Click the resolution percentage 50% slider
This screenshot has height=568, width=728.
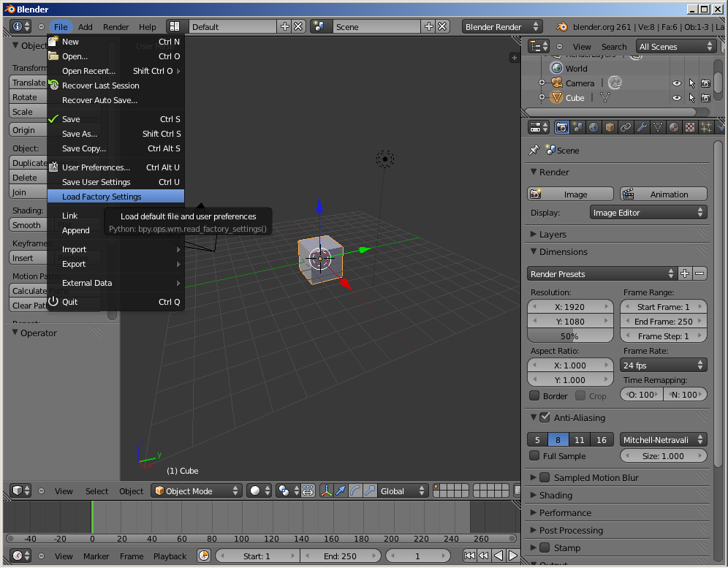(x=570, y=336)
